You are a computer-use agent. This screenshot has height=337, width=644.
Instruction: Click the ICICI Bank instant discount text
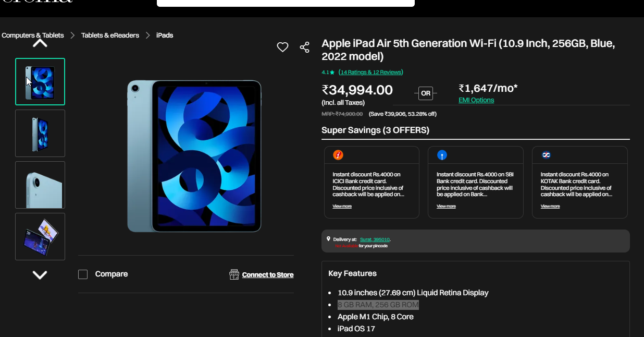click(369, 184)
